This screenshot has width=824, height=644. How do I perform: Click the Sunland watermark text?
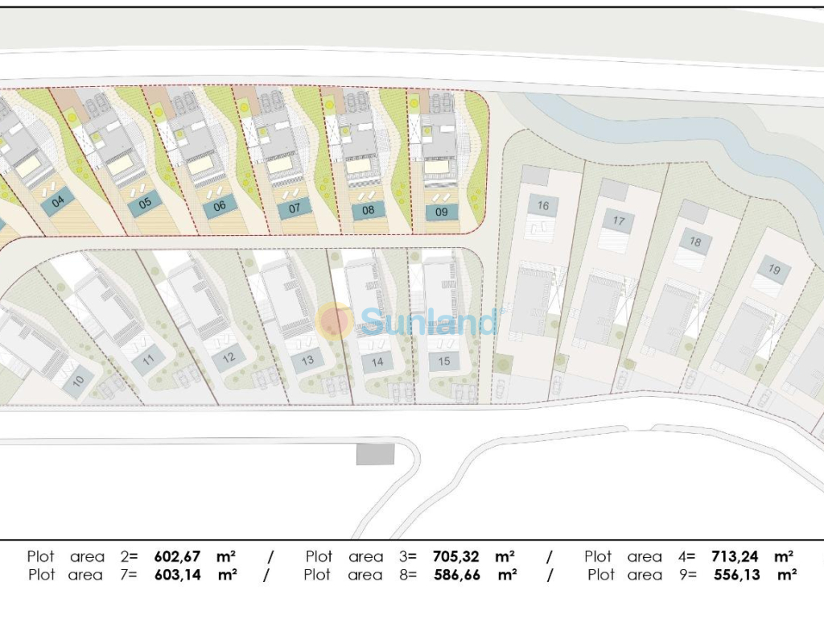click(430, 321)
